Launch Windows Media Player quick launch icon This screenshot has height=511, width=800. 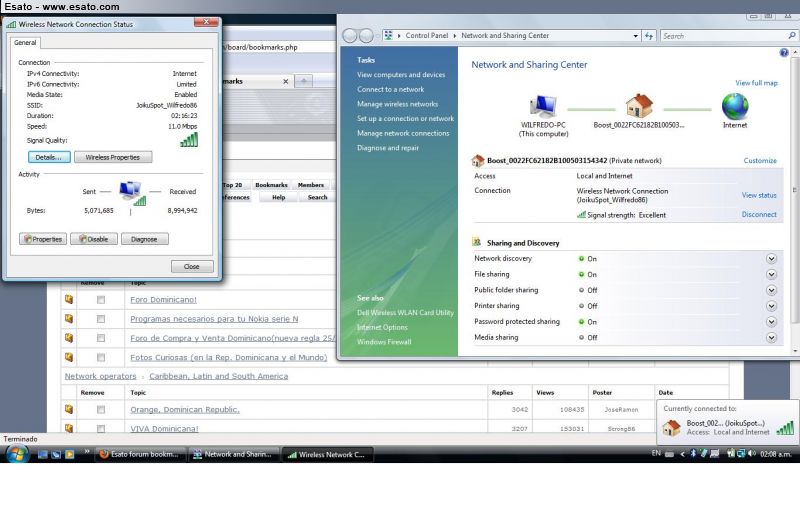click(x=69, y=454)
